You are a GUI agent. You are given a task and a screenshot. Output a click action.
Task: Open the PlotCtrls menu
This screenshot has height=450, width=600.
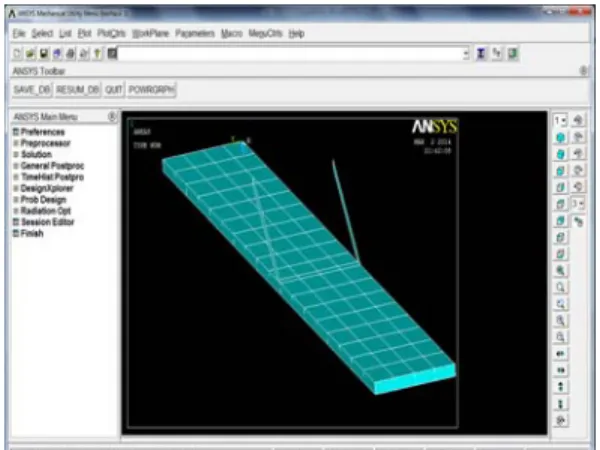click(x=111, y=34)
